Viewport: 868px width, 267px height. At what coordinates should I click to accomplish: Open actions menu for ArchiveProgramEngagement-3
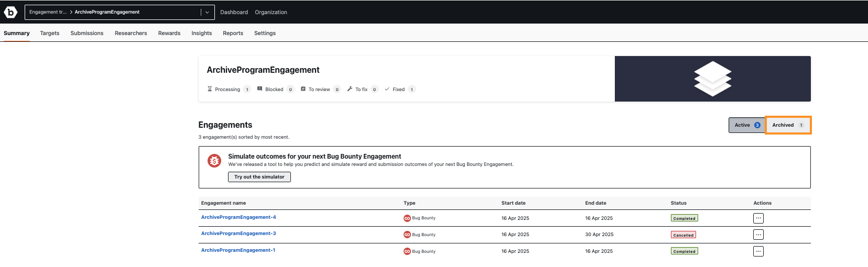click(x=758, y=235)
